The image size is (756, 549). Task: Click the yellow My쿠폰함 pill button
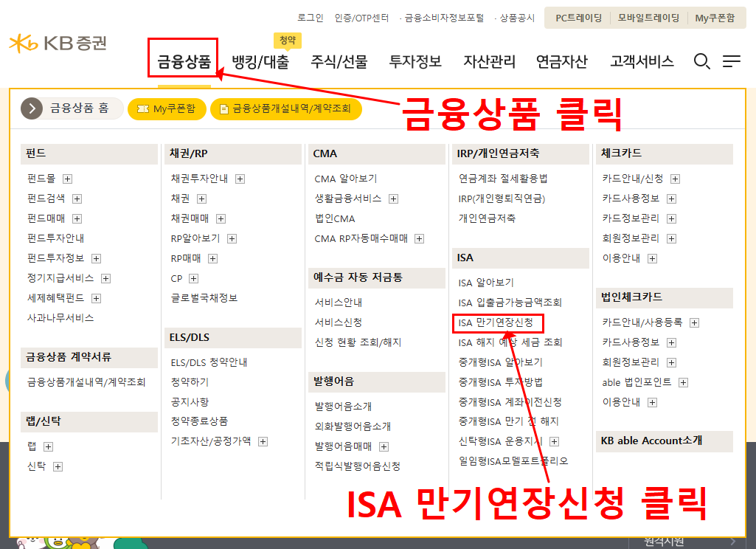coord(167,108)
